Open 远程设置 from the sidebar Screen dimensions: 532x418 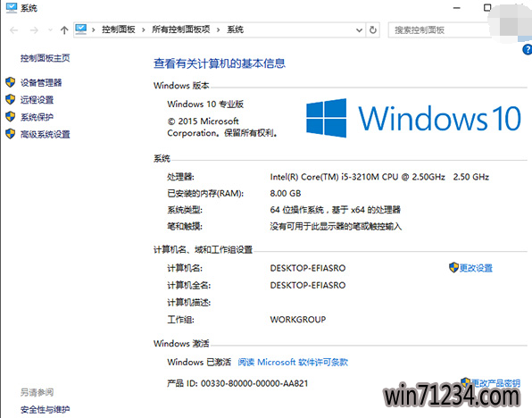point(37,100)
